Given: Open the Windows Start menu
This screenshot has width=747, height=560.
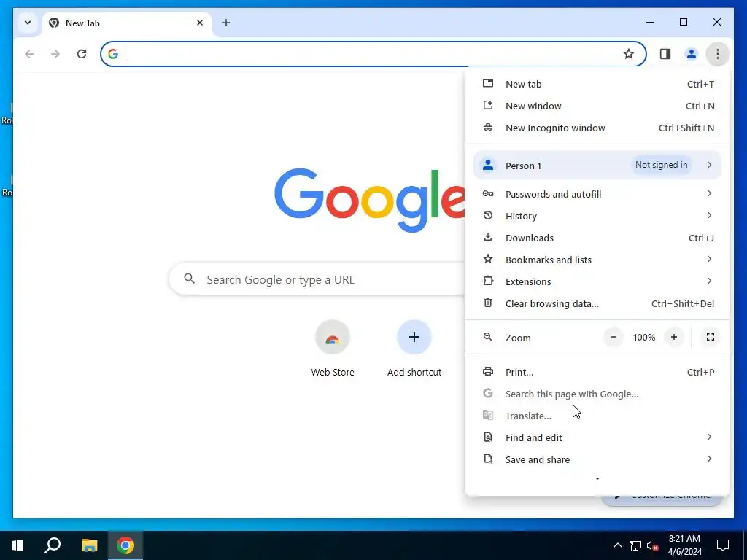Looking at the screenshot, I should pos(18,545).
